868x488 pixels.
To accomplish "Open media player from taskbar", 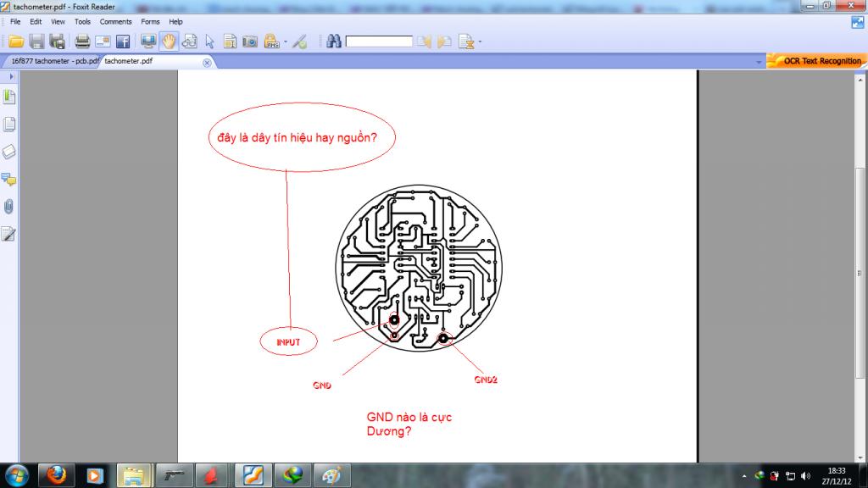I will [x=94, y=475].
